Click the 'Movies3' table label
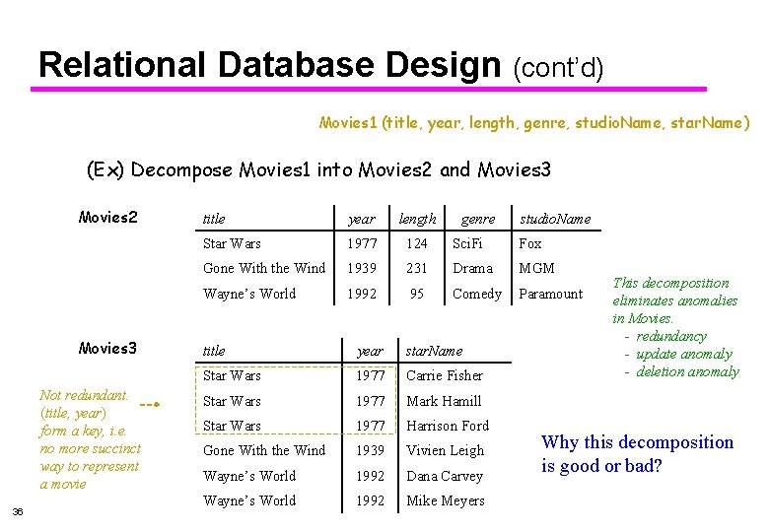 [107, 349]
